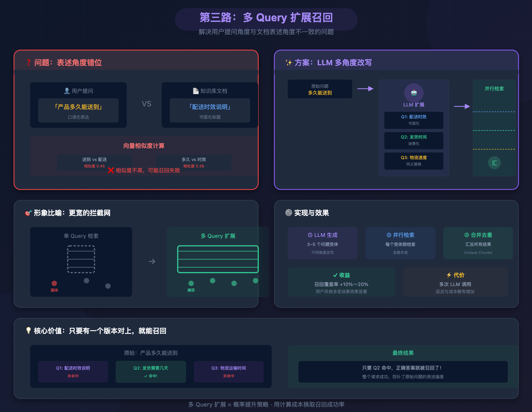Click the 原始问题 多久能送到 box

tap(320, 89)
